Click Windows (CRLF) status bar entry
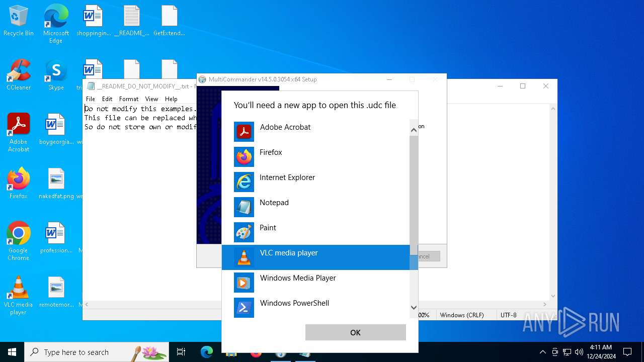Viewport: 644px width, 362px height. [x=462, y=315]
